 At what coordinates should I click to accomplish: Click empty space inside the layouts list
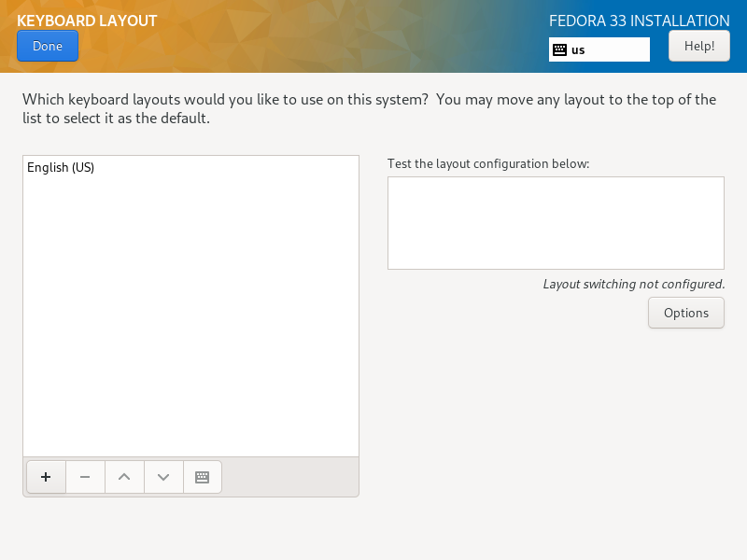click(190, 315)
